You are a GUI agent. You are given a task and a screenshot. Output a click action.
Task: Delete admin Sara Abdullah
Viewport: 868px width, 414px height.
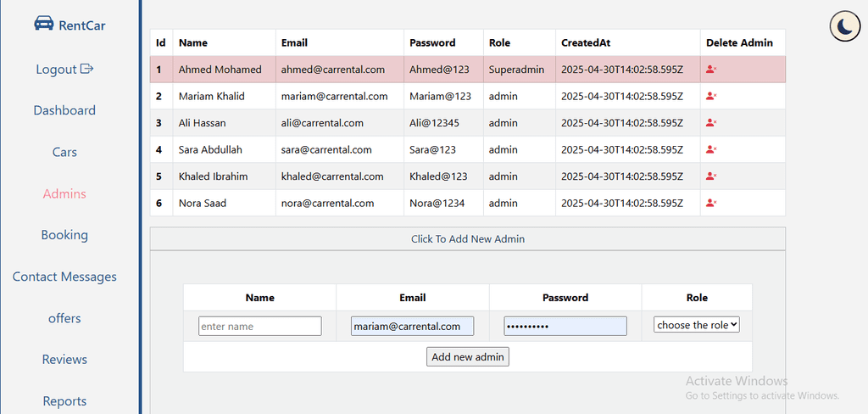tap(711, 149)
